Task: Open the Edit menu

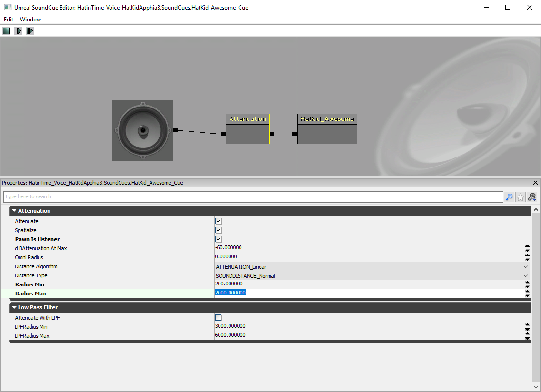Action: point(9,20)
